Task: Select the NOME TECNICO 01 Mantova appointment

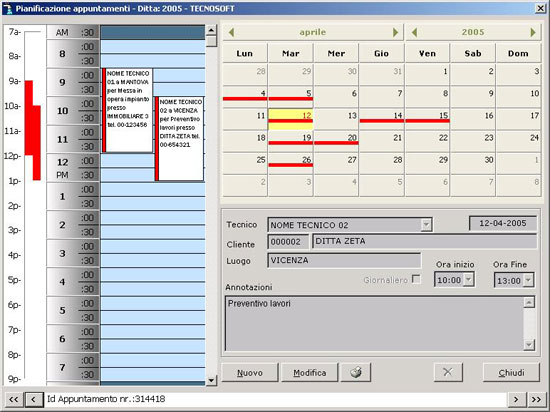Action: (x=128, y=110)
